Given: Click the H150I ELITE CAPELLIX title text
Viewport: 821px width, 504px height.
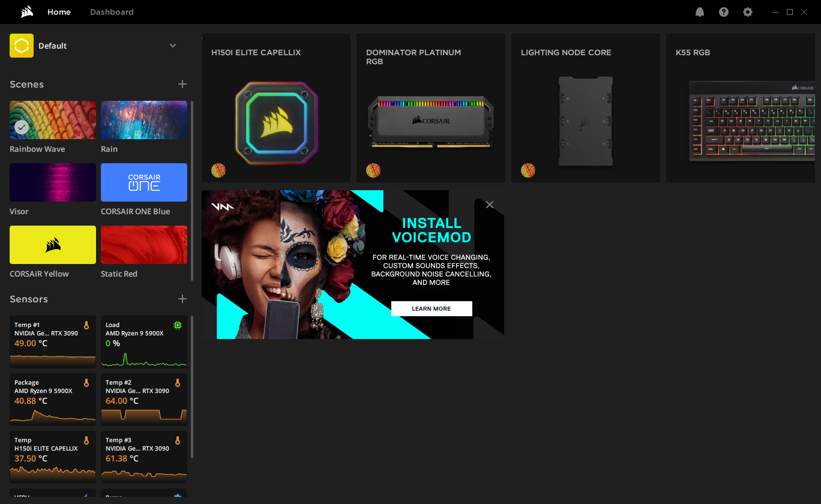Looking at the screenshot, I should coord(256,53).
